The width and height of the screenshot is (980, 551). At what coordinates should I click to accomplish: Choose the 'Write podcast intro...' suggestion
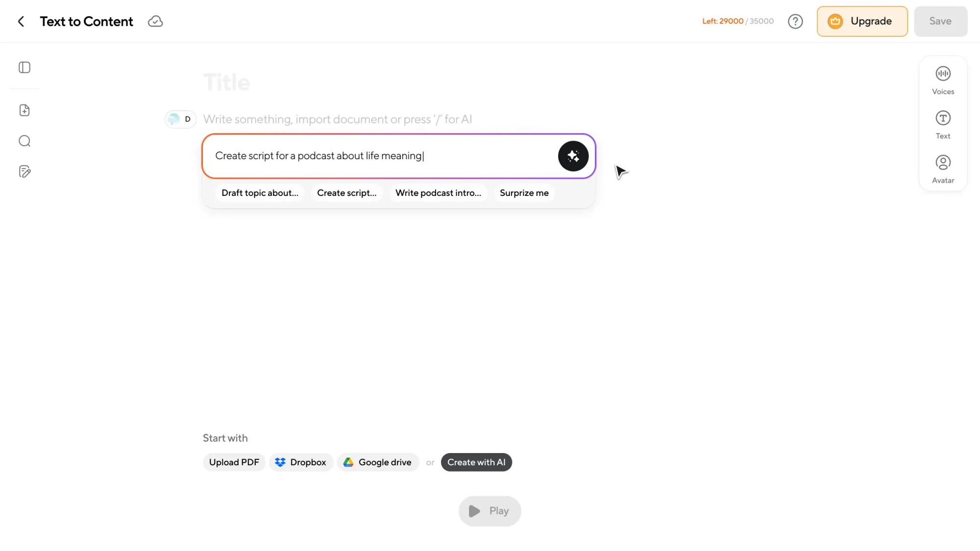click(x=438, y=193)
